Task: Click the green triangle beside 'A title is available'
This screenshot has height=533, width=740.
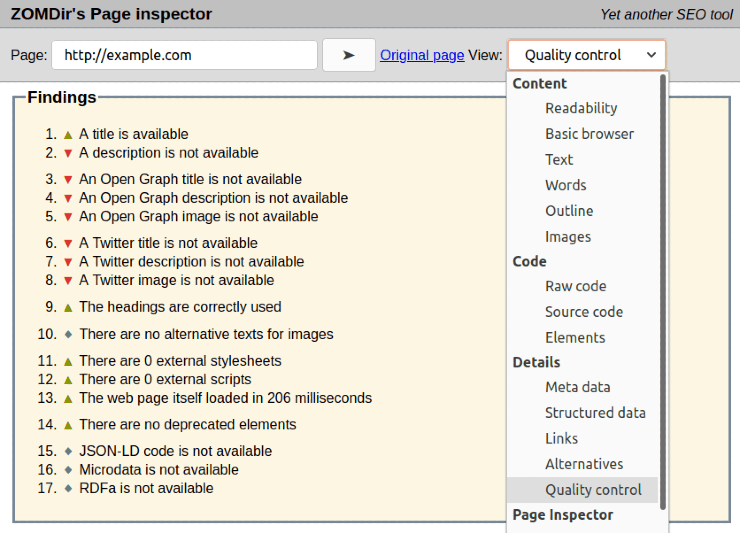Action: 68,134
